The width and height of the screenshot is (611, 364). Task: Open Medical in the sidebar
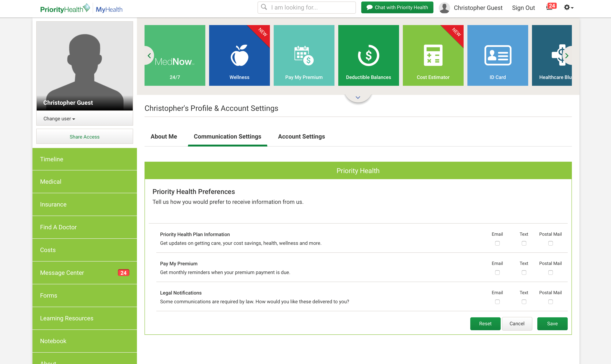85,182
